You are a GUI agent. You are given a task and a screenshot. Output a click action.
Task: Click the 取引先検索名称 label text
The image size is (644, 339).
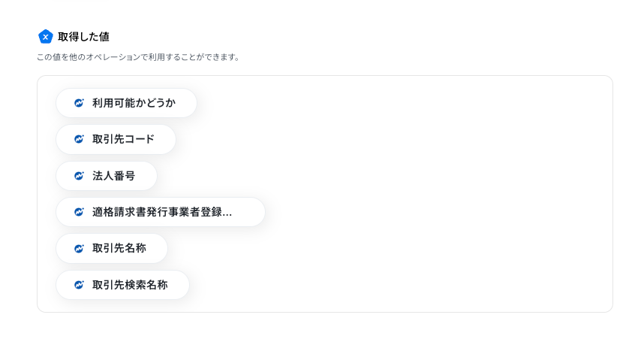[x=130, y=285]
